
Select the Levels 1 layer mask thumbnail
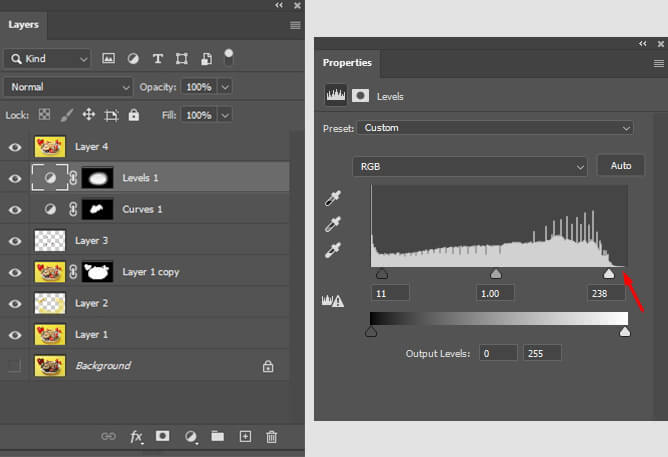[x=98, y=178]
